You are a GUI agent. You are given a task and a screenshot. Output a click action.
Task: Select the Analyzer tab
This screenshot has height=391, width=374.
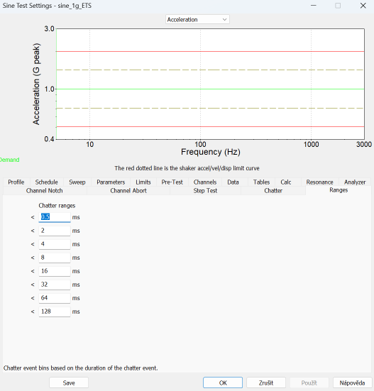coord(355,182)
